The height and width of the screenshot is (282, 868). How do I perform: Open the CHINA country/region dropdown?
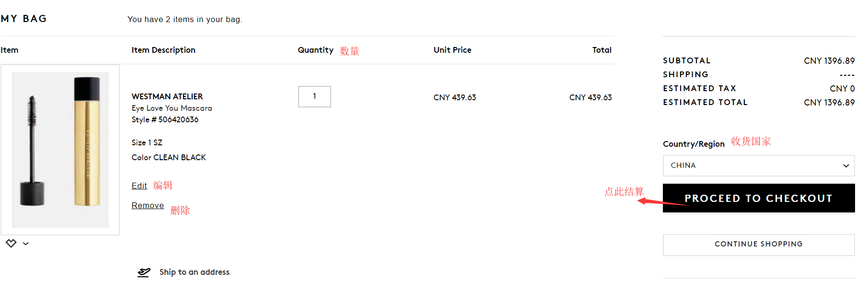[758, 165]
